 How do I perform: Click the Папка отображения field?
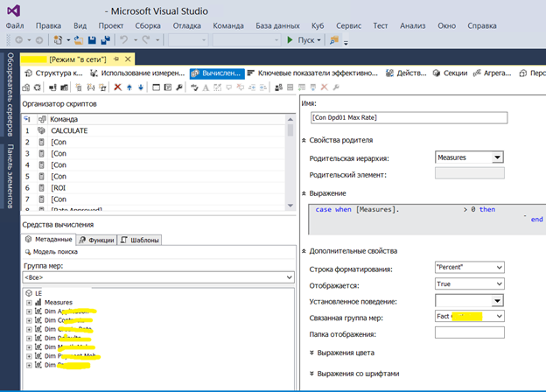click(x=469, y=332)
